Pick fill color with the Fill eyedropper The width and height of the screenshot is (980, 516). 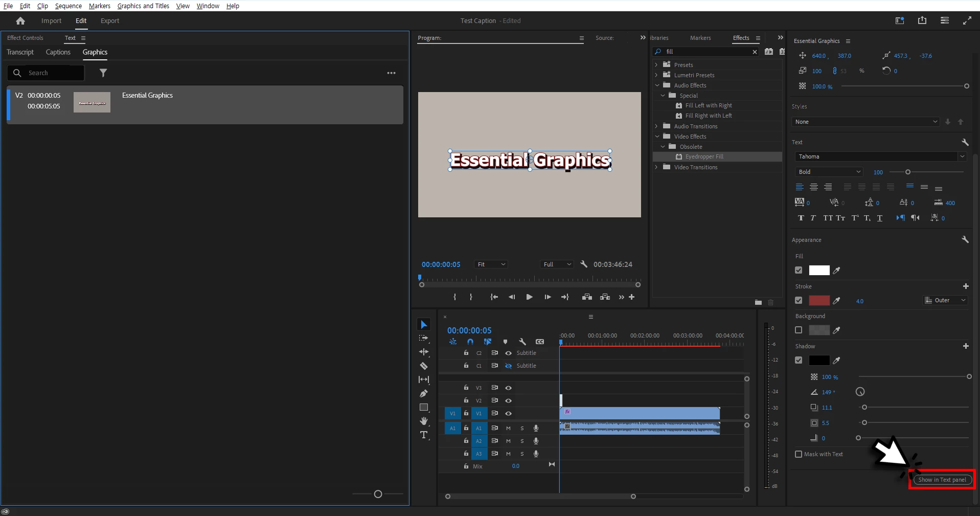tap(837, 271)
